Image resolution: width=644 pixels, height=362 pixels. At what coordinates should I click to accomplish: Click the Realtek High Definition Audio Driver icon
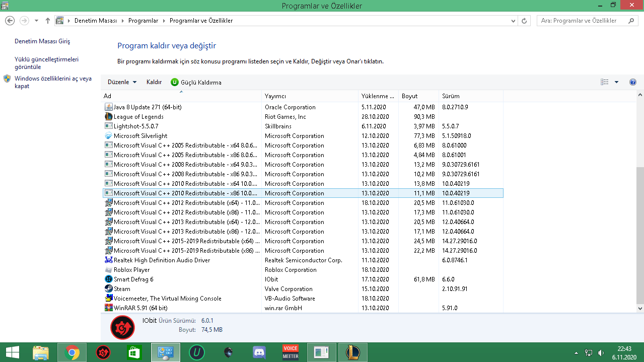tap(108, 260)
